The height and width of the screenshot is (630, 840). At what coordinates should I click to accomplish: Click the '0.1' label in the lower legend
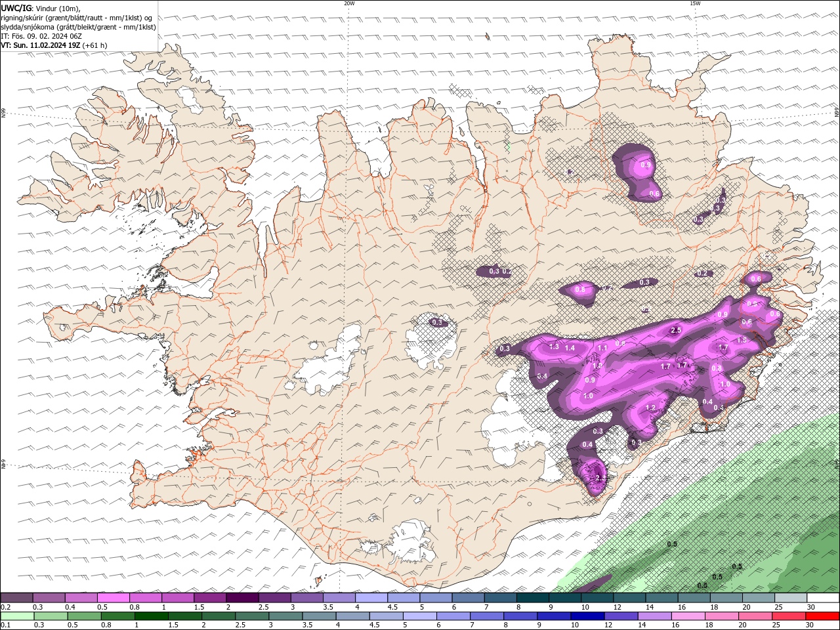(5, 625)
